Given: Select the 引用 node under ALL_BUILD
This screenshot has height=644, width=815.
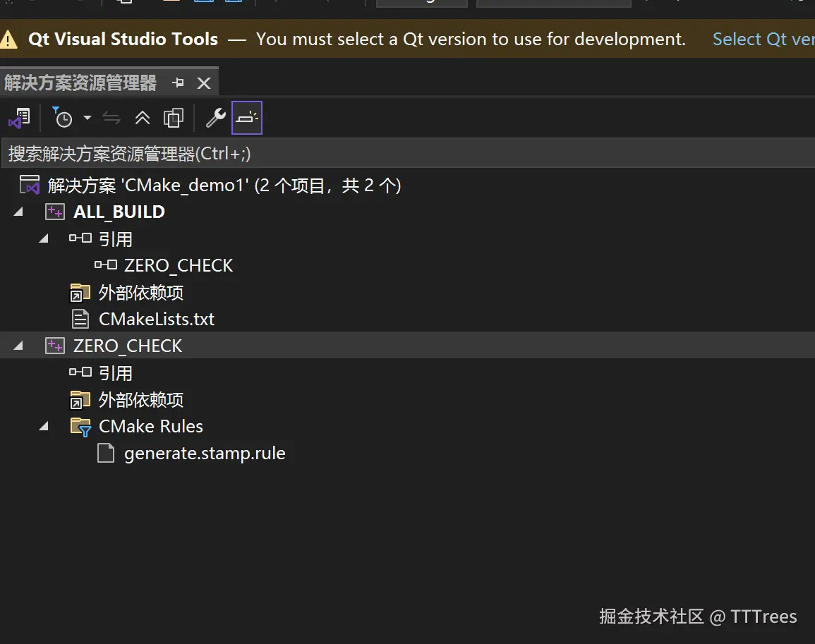Looking at the screenshot, I should [116, 239].
